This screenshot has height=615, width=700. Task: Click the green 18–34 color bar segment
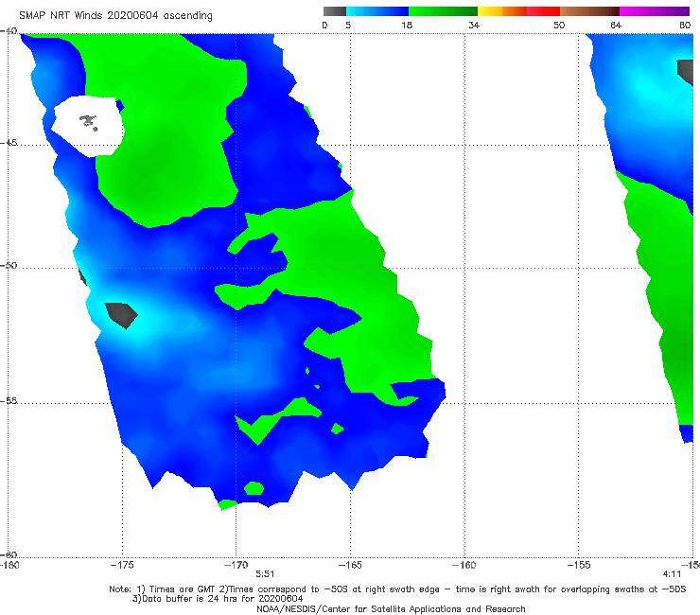click(443, 11)
